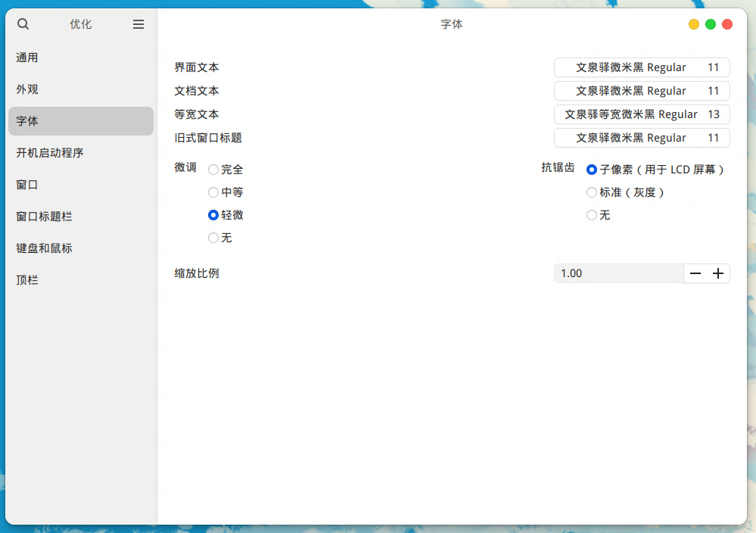This screenshot has width=756, height=533.
Task: Increase 缩放比例 with the plus stepper
Action: tap(717, 273)
